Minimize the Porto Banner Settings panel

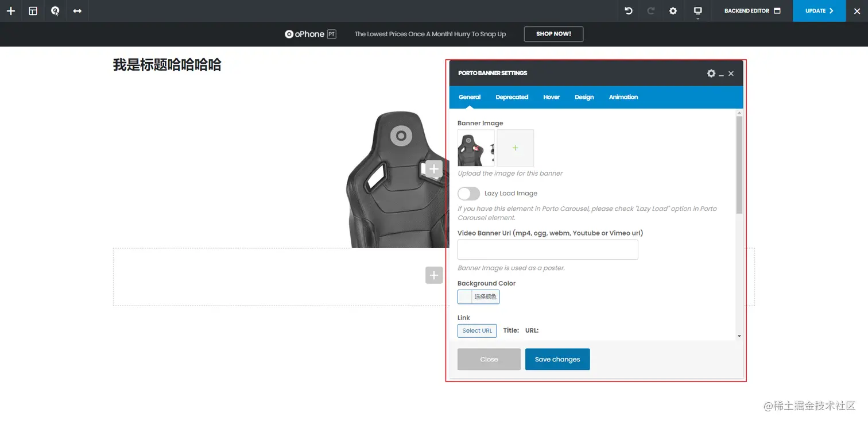722,74
